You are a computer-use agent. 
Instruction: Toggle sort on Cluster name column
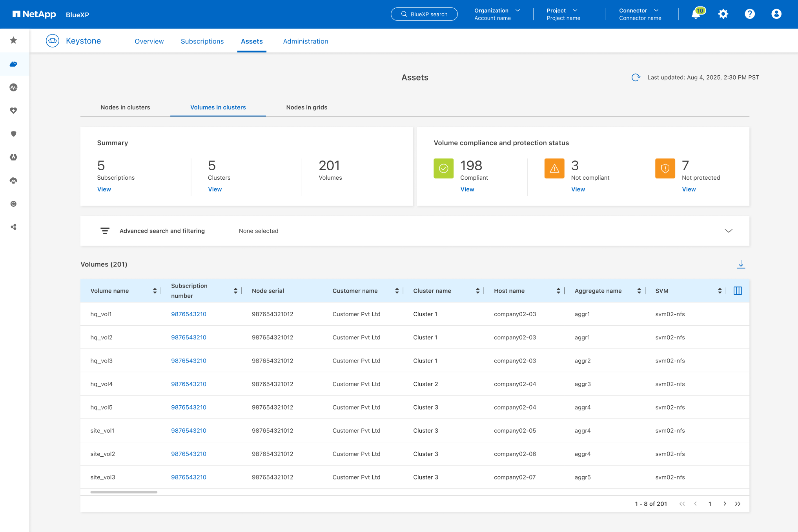pyautogui.click(x=477, y=291)
